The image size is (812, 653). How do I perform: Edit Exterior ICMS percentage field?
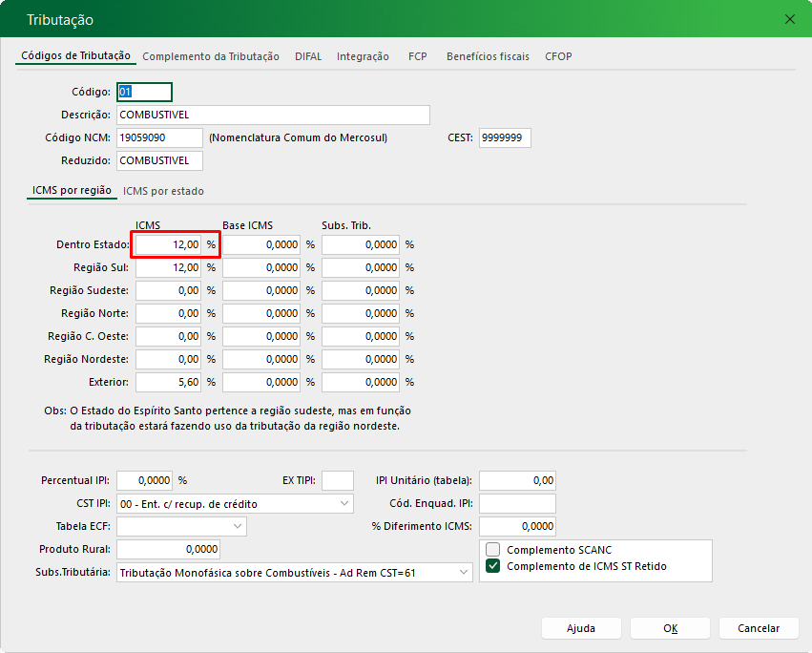pos(168,382)
